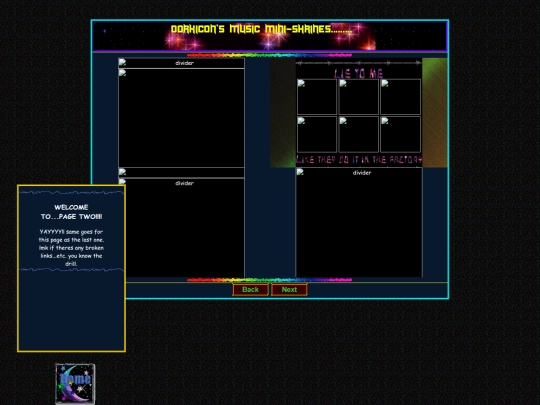Open middle thumbnail in bottom row above Factory text

[x=359, y=134]
